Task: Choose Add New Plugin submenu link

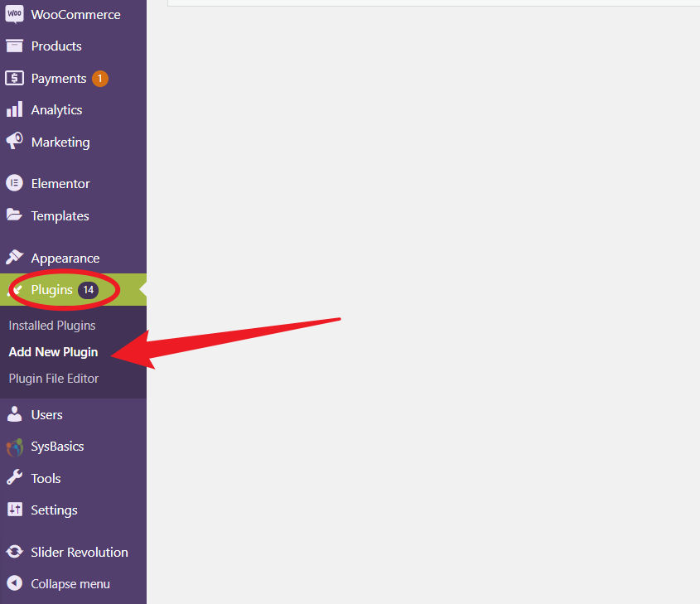Action: (53, 352)
